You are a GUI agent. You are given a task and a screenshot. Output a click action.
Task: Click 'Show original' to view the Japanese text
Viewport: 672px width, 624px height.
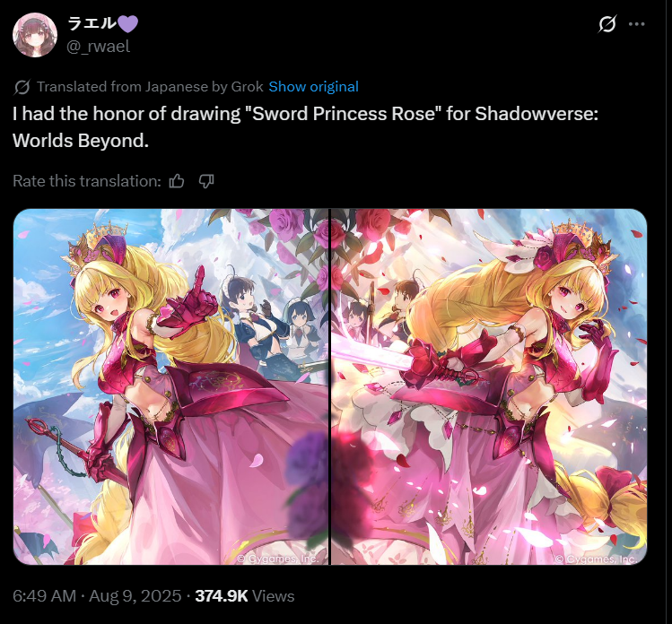pos(313,87)
